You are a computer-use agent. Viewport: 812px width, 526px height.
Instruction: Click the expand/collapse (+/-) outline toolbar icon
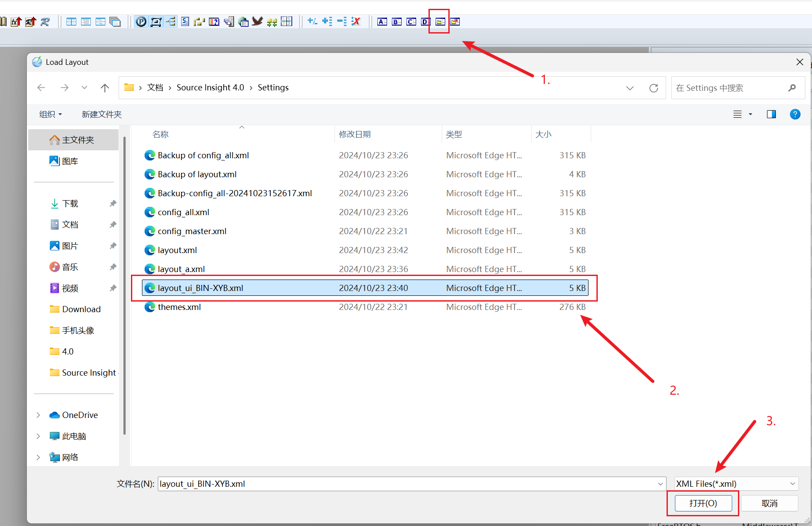pyautogui.click(x=313, y=21)
